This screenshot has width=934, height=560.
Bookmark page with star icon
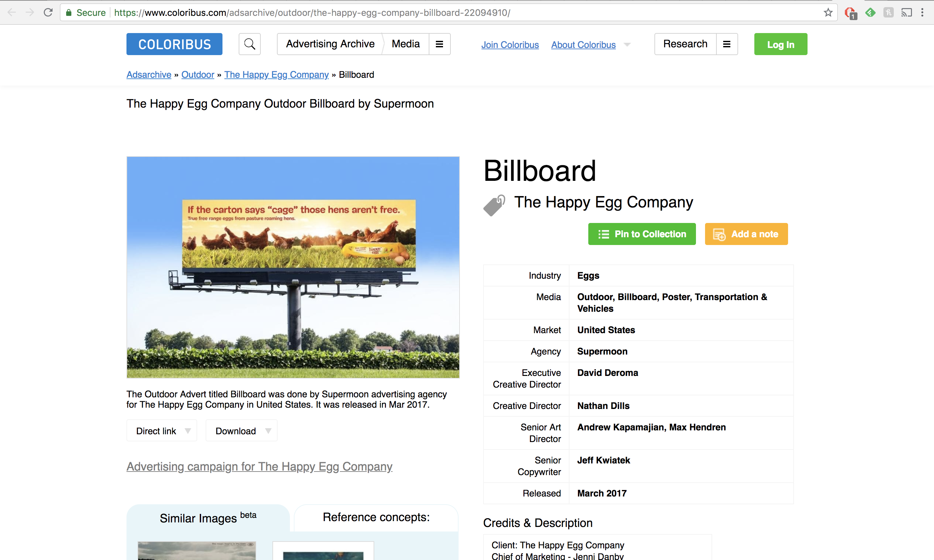pos(828,12)
